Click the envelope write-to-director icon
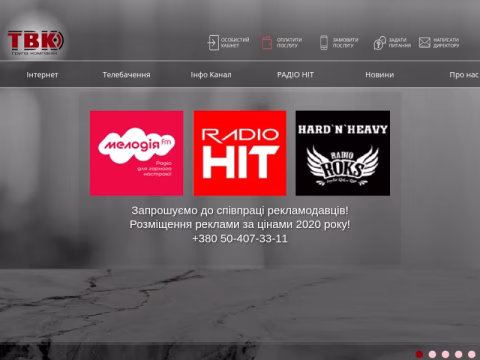This screenshot has width=480, height=360. (x=425, y=42)
